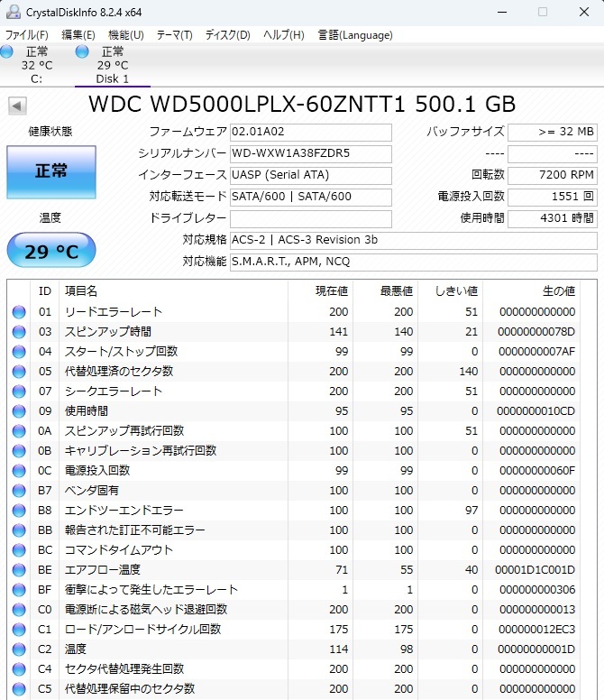Open the ディスク(D) menu

pyautogui.click(x=227, y=35)
